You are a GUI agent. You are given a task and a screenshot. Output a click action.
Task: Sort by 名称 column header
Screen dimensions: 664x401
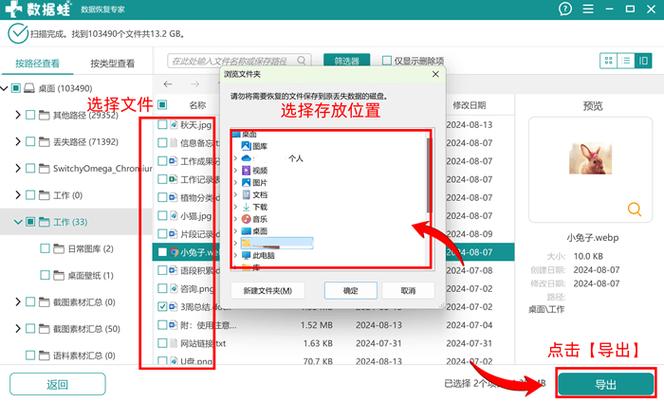(x=197, y=105)
